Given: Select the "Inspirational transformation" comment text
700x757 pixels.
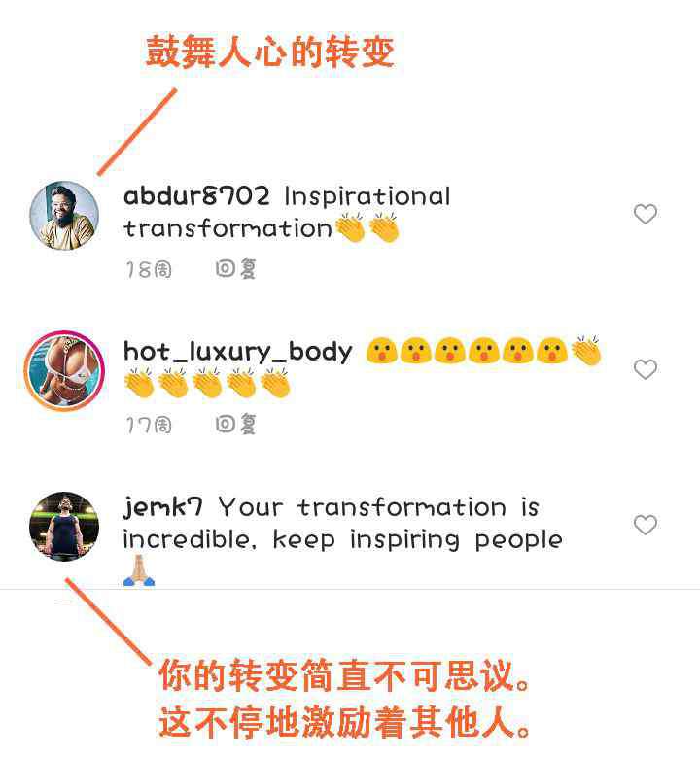Looking at the screenshot, I should coord(287,213).
